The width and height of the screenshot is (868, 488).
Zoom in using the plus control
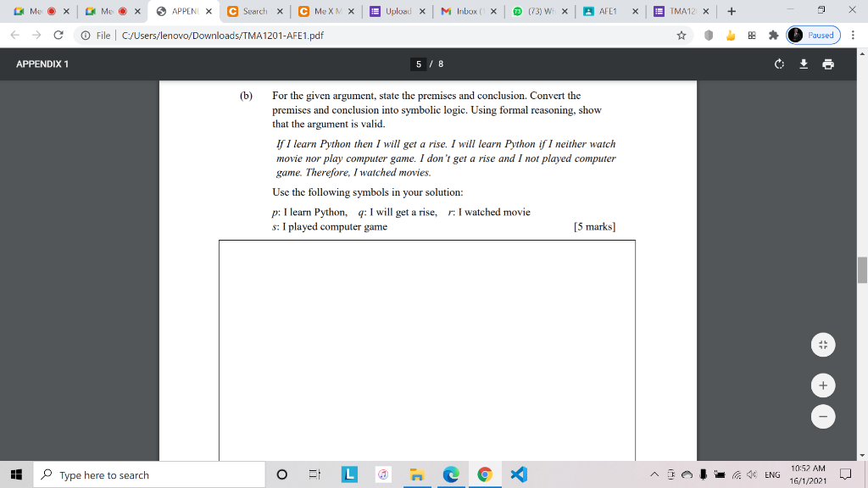click(x=823, y=385)
